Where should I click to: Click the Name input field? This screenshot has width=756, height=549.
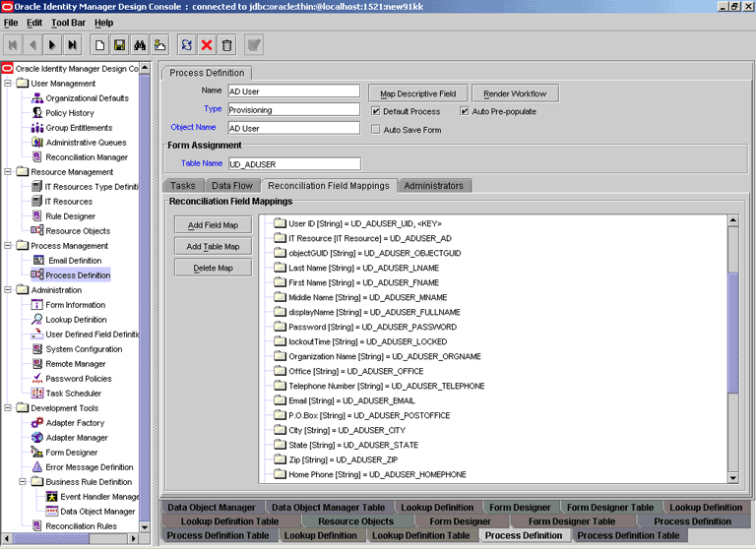pos(294,91)
